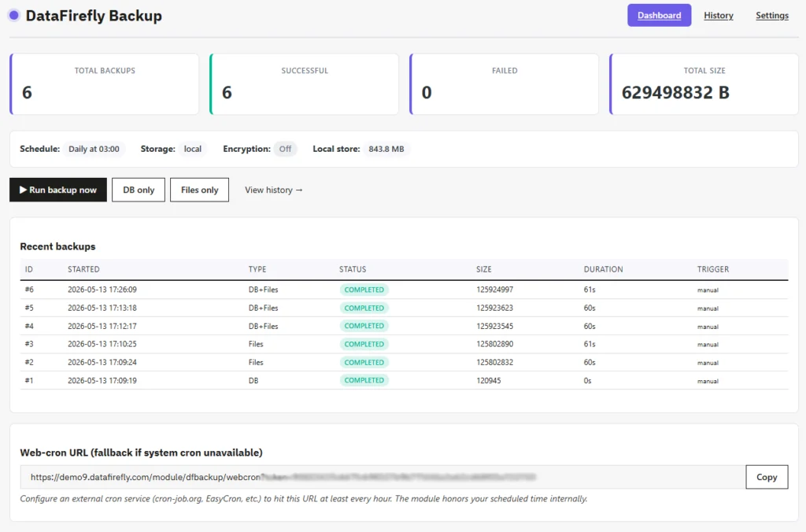Click start time 2026-05-13 17:12:17
806x532 pixels.
click(102, 326)
